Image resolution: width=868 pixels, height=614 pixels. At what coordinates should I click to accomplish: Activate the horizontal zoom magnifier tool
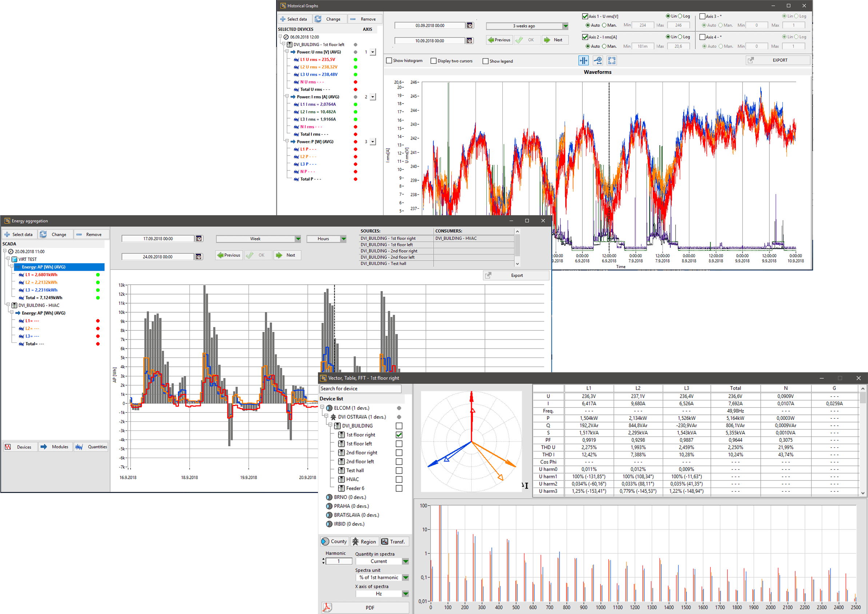[598, 60]
